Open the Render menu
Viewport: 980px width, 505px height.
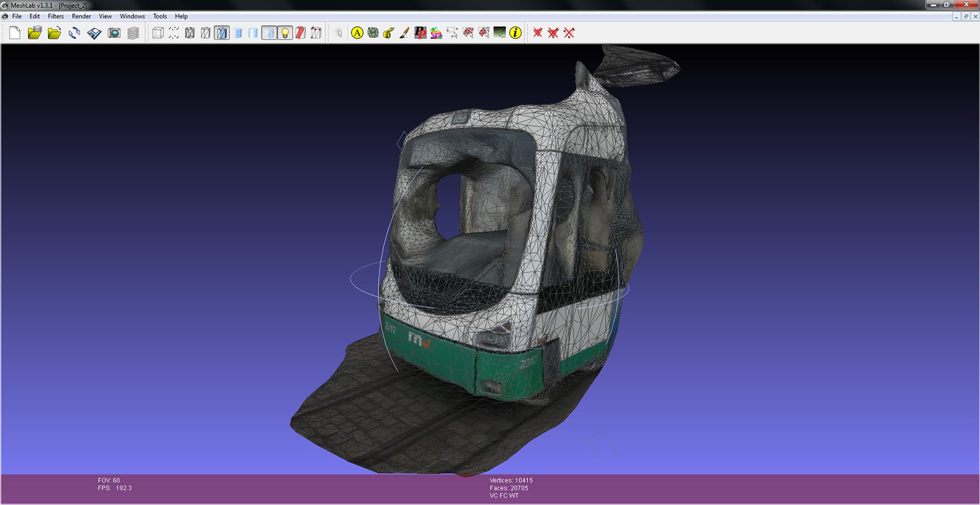point(81,17)
